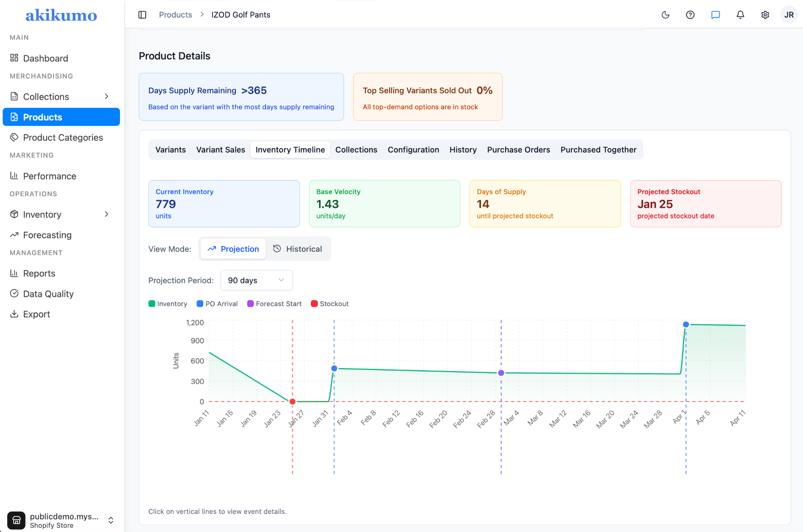This screenshot has width=803, height=532.
Task: Open the help question mark icon
Action: tap(690, 15)
